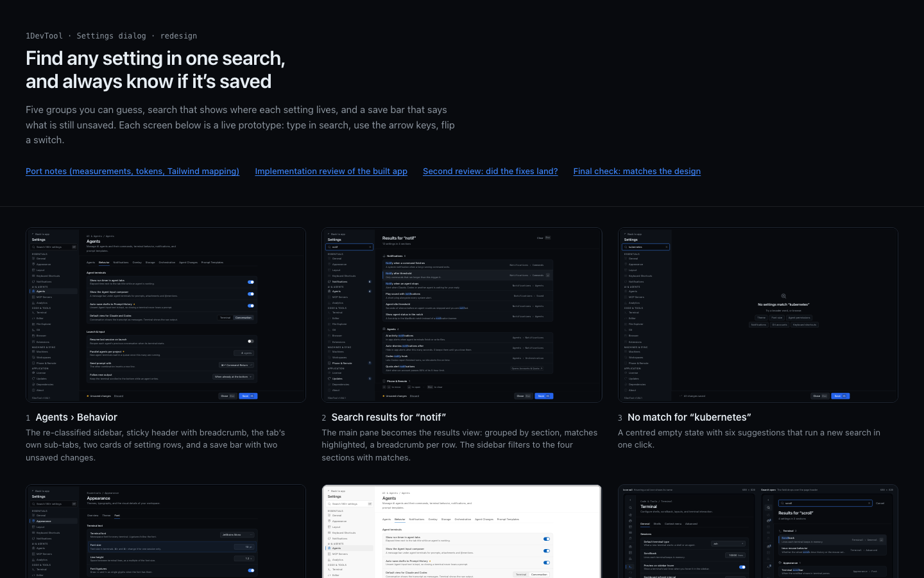Screen dimensions: 924x578
Task: Click the 1DevTool Settings dialog redesign breadcrumb
Action: [x=111, y=36]
